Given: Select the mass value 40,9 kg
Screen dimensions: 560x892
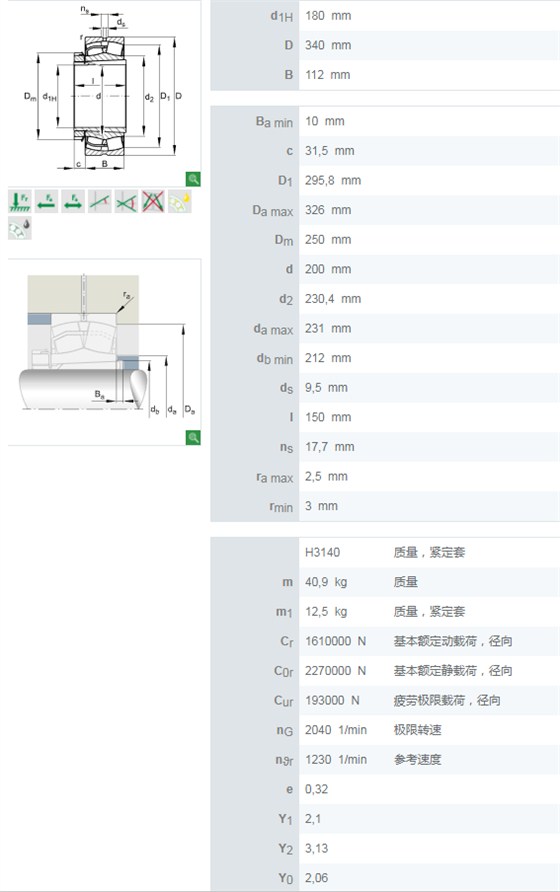Looking at the screenshot, I should [x=326, y=582].
